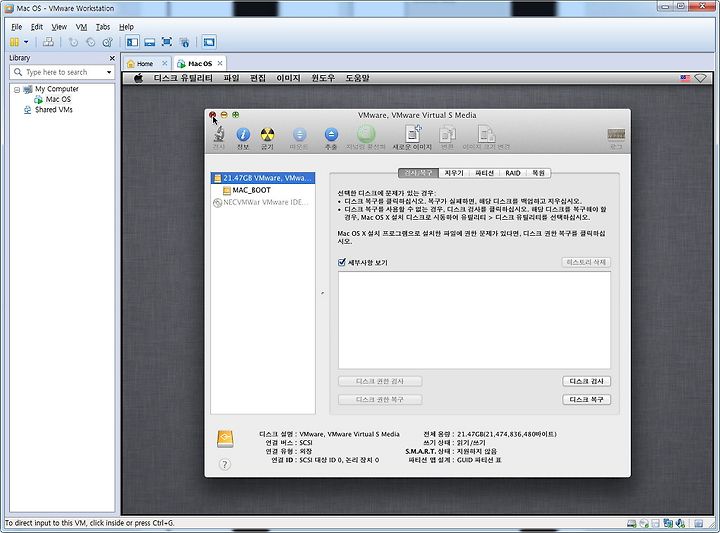The height and width of the screenshot is (533, 720).
Task: Collapse the My Computer tree node
Action: 17,90
